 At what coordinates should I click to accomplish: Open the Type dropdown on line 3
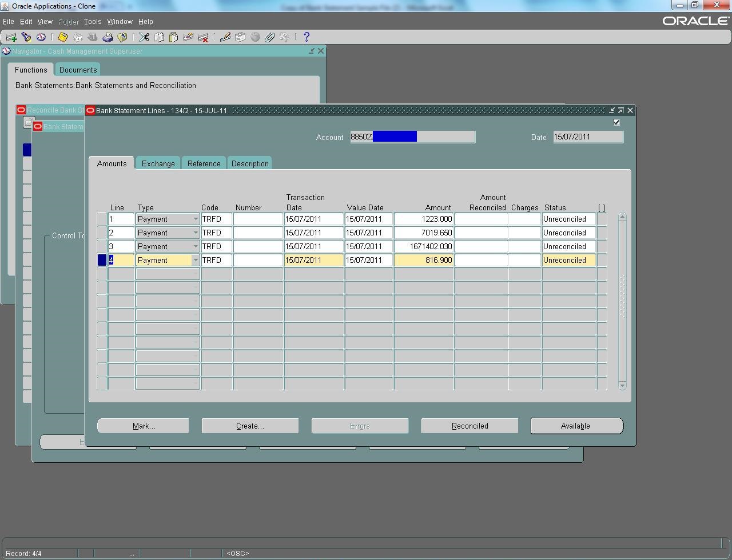tap(196, 246)
